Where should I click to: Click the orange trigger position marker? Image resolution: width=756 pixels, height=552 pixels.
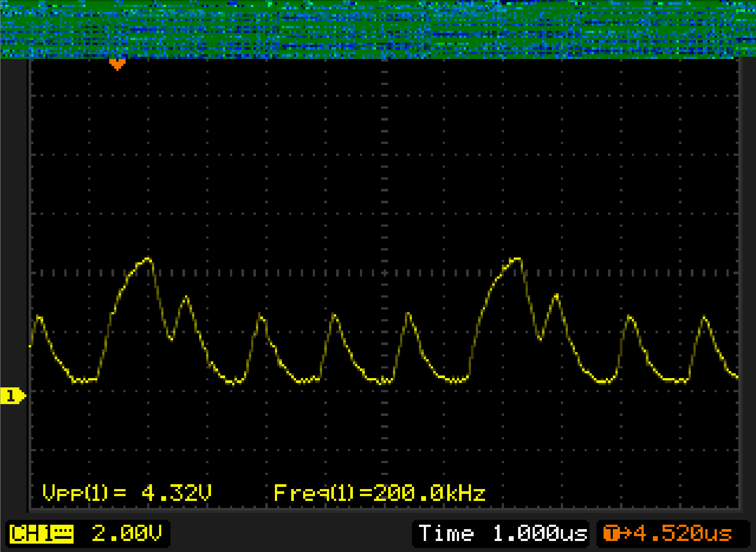pos(117,64)
